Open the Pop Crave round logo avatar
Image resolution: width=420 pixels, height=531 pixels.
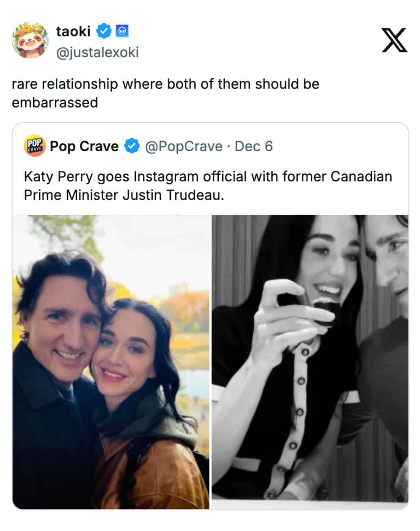pos(34,146)
